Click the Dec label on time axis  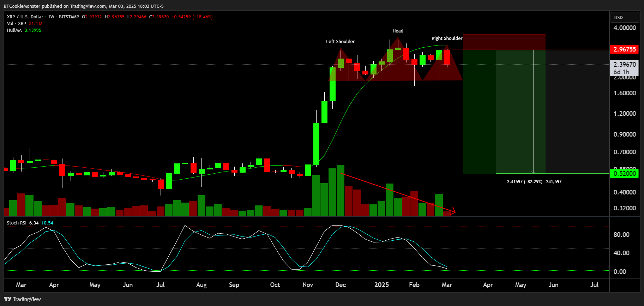(341, 284)
